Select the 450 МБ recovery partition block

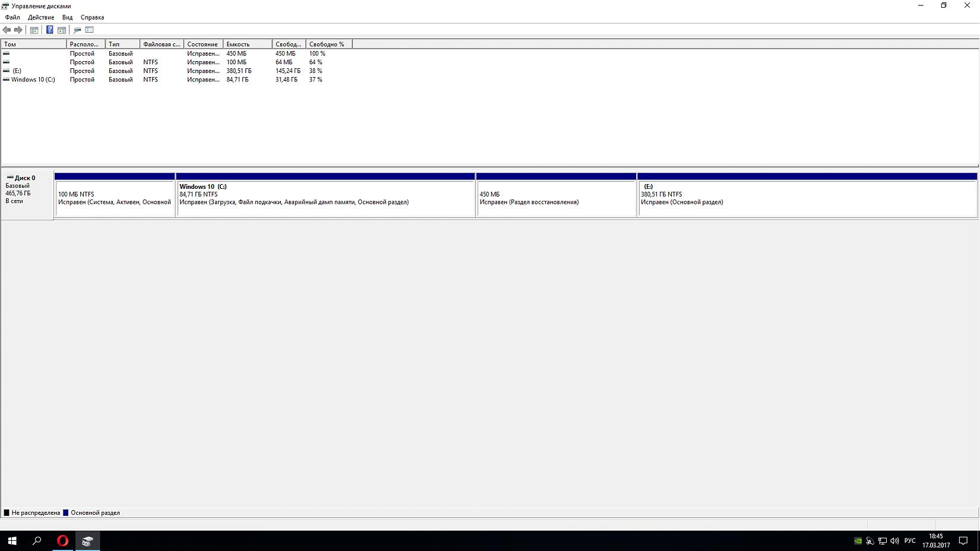556,195
